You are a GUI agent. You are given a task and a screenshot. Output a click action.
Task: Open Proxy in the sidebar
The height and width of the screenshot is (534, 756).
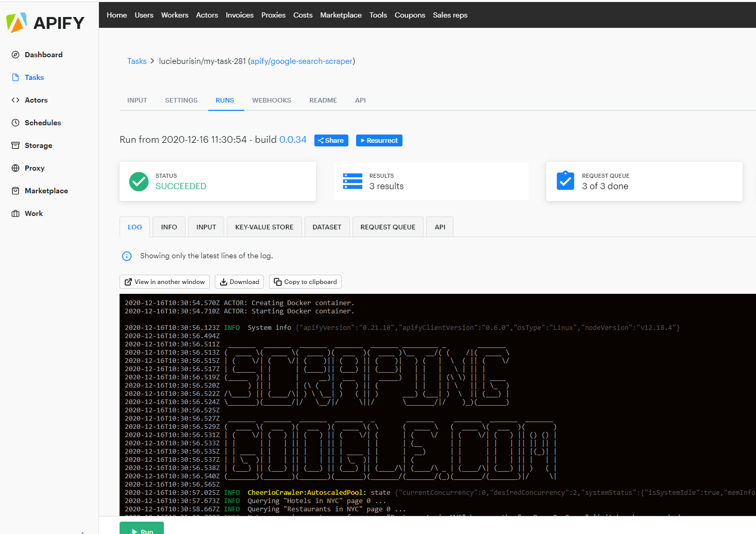pyautogui.click(x=35, y=168)
